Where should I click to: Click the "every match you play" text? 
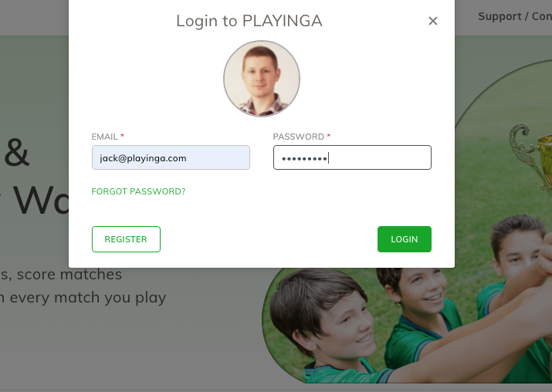pos(88,298)
